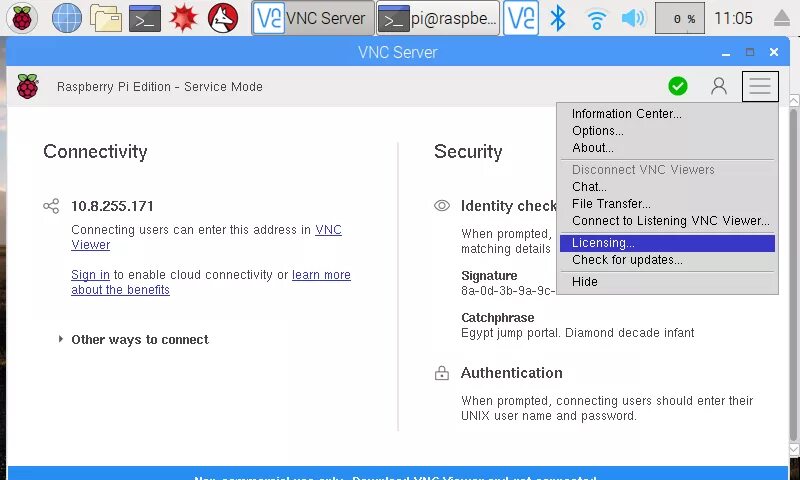800x480 pixels.
Task: Click the Sign in link
Action: pos(90,275)
